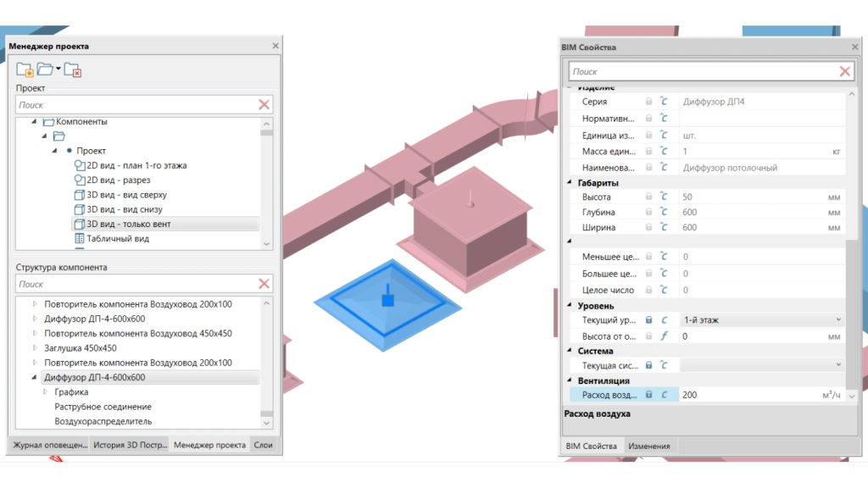Screen dimensions: 868x488
Task: Click the Табличный вид table icon
Action: coord(80,239)
